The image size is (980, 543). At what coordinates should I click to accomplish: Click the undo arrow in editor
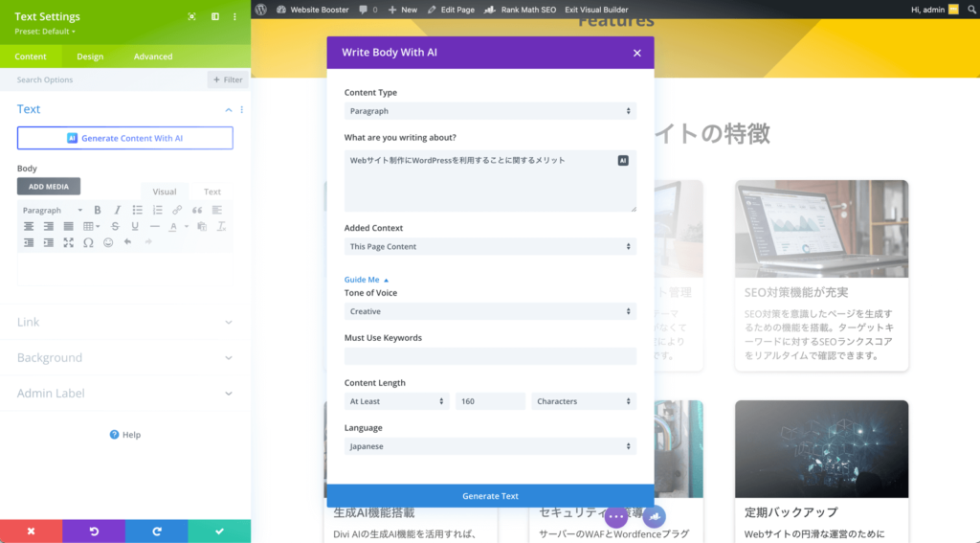127,242
